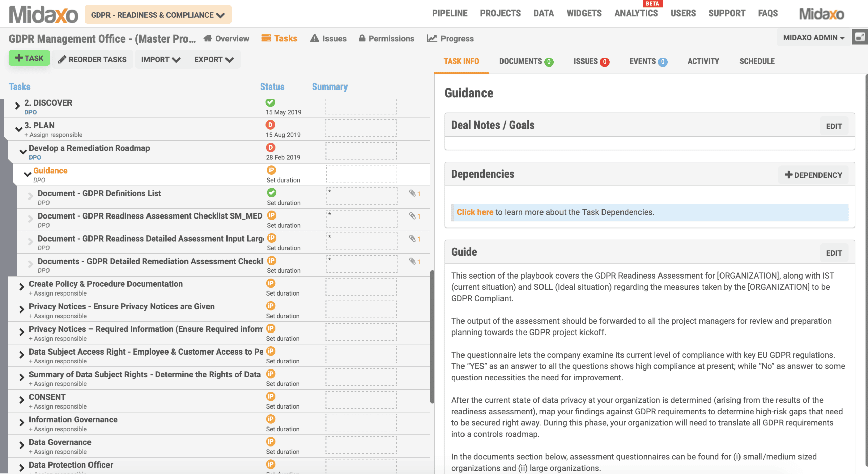Viewport: 868px width, 474px height.
Task: Expand the Information Governance task
Action: click(x=22, y=422)
